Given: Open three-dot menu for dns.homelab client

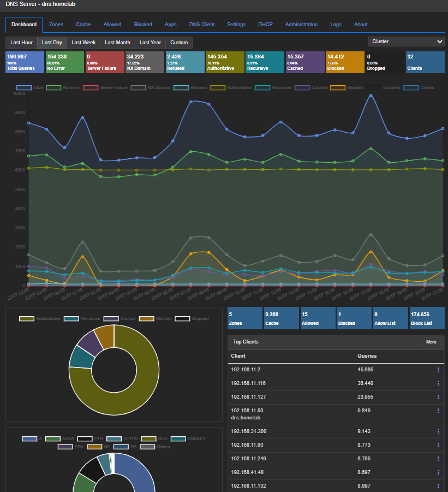Looking at the screenshot, I should pos(438,411).
